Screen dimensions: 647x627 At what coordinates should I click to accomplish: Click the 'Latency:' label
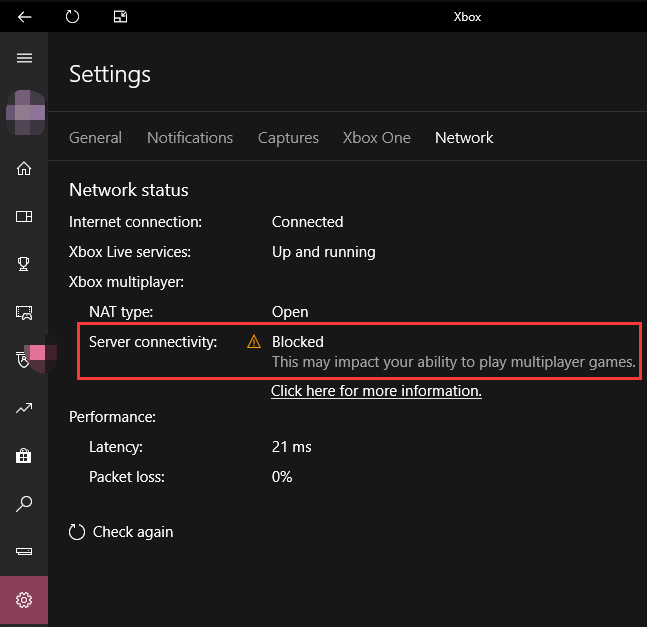coord(116,447)
